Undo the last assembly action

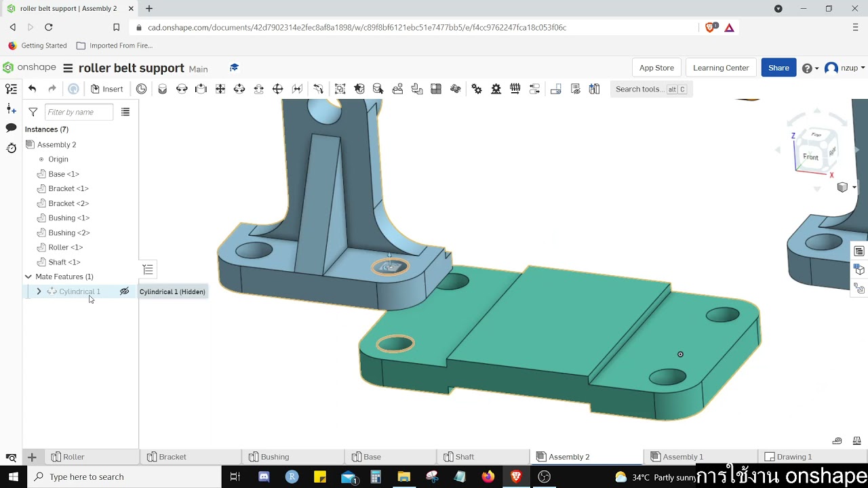tap(32, 89)
